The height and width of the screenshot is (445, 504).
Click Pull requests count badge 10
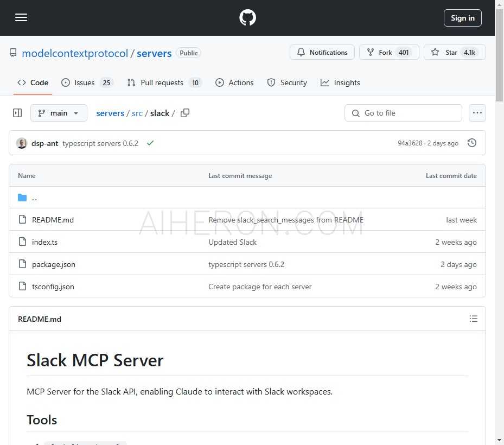(x=195, y=83)
